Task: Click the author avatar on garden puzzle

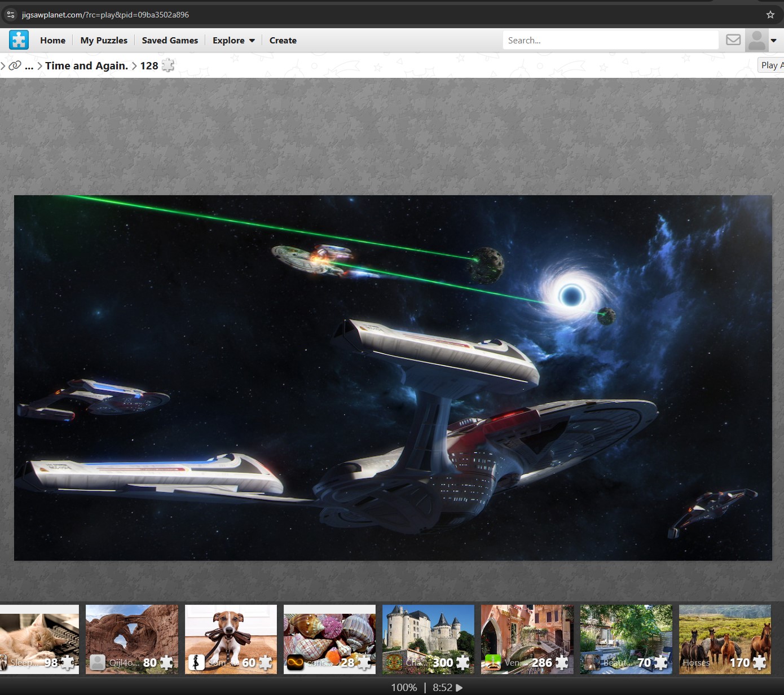Action: [x=592, y=662]
